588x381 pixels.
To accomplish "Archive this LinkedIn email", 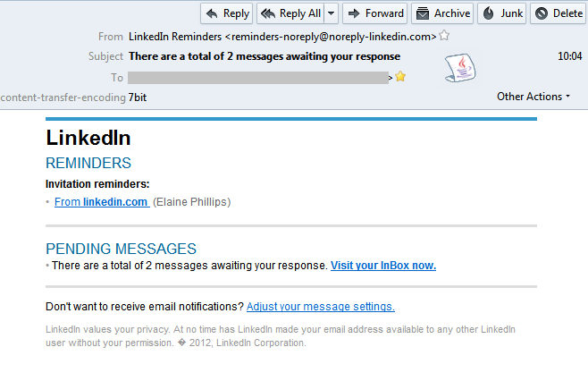I will 442,13.
